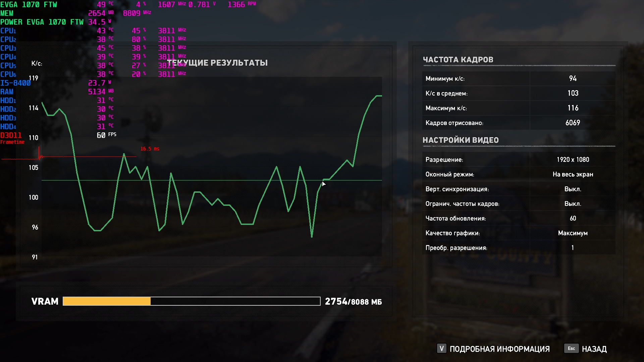Open ПОДРОБНАЯ ИНФОРМАЦИЯ details

tap(499, 349)
